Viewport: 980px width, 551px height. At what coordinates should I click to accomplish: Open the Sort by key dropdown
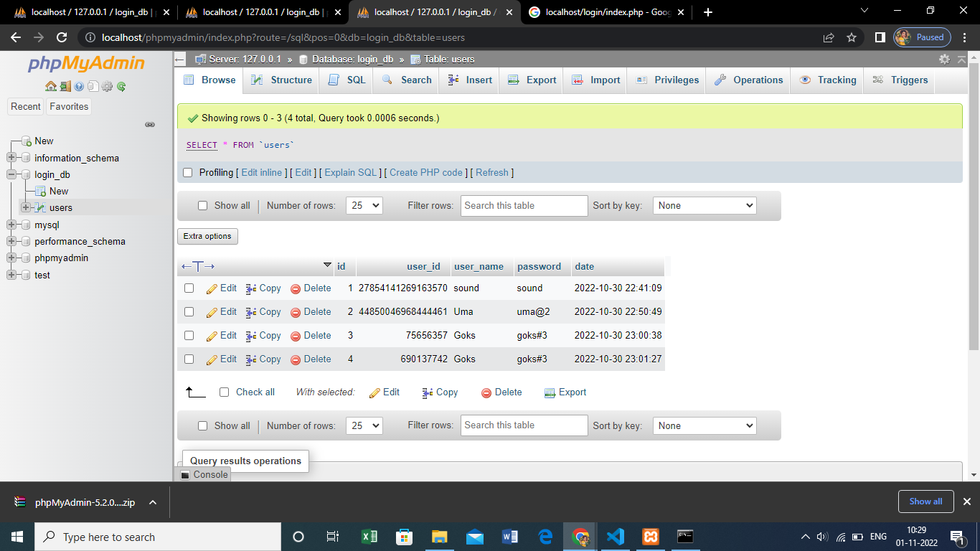pos(704,205)
